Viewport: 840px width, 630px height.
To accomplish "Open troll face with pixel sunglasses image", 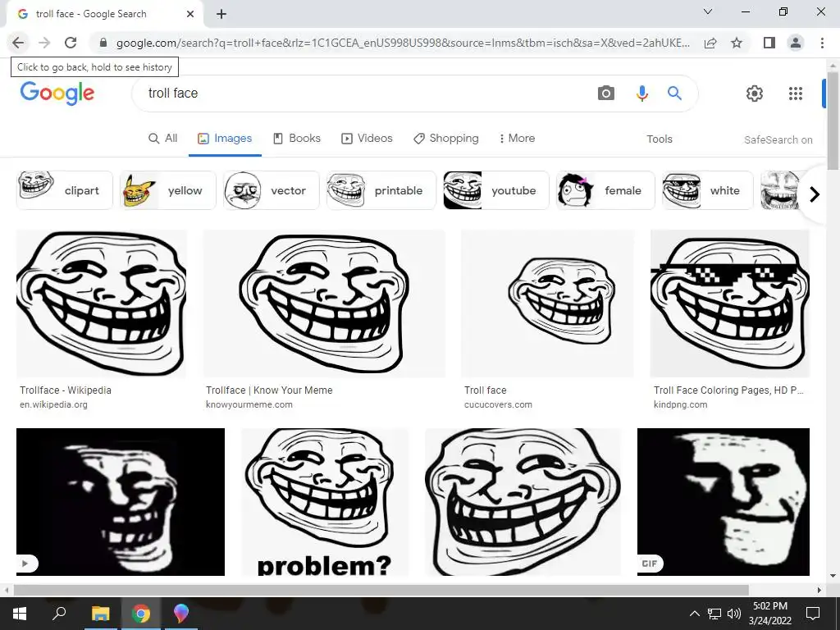I will coord(729,304).
